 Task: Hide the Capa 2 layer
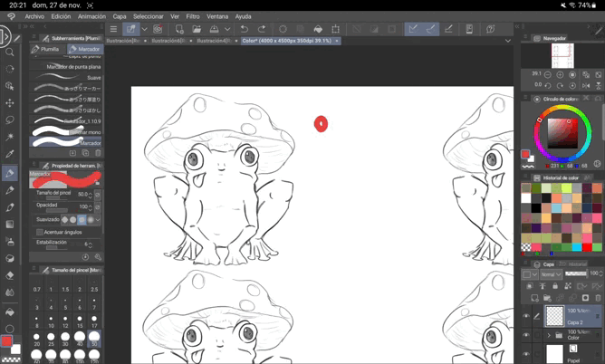[x=526, y=316]
